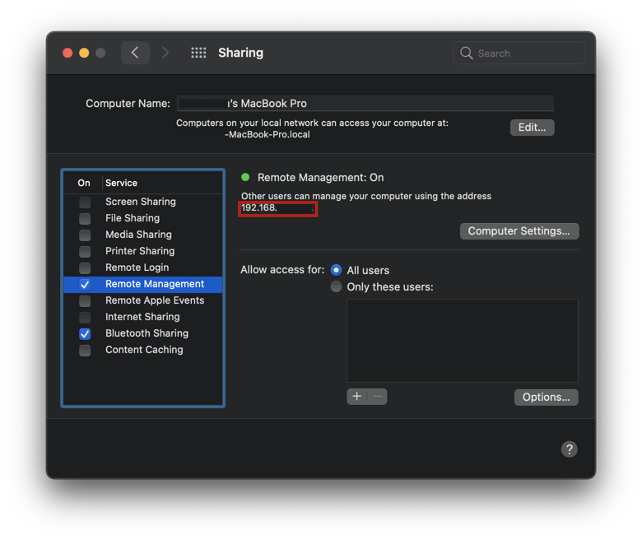The image size is (642, 540).
Task: Turn on Media Sharing checkbox
Action: (x=85, y=235)
